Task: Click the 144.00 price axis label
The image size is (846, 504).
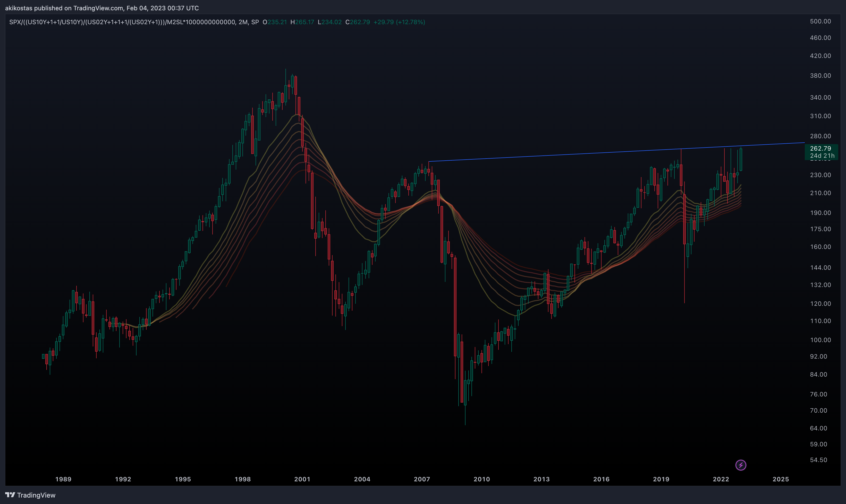Action: click(820, 268)
